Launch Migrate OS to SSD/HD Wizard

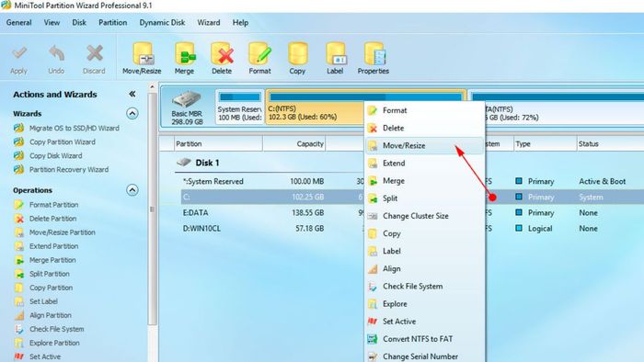66,129
